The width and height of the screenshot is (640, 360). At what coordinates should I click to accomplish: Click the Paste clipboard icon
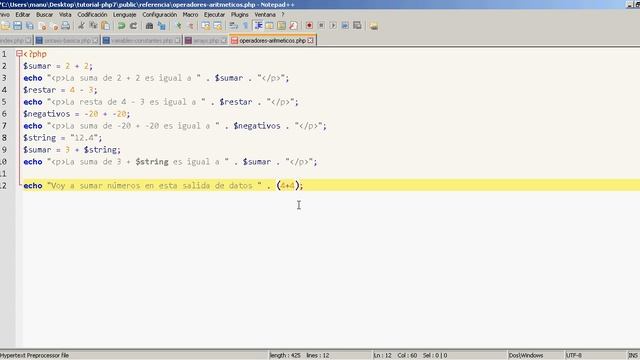coord(105,26)
